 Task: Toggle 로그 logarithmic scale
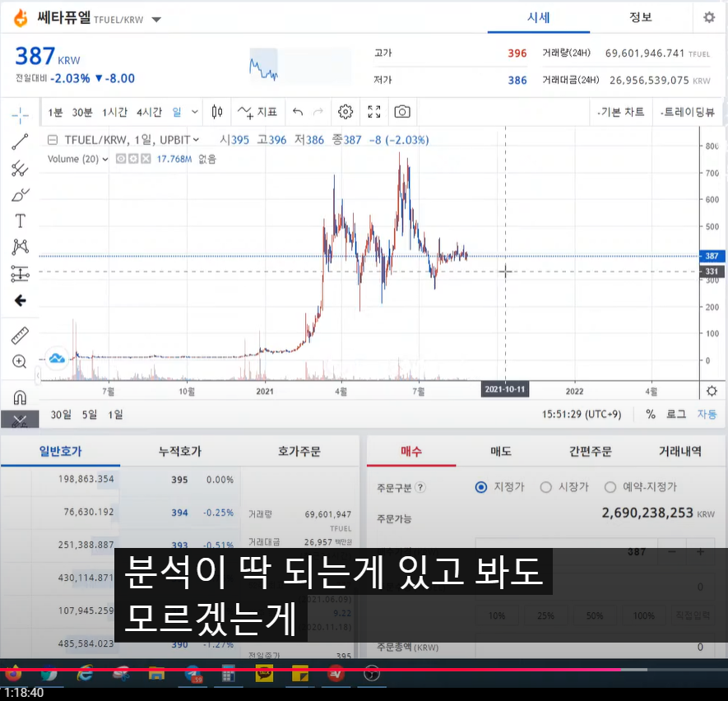pyautogui.click(x=676, y=414)
